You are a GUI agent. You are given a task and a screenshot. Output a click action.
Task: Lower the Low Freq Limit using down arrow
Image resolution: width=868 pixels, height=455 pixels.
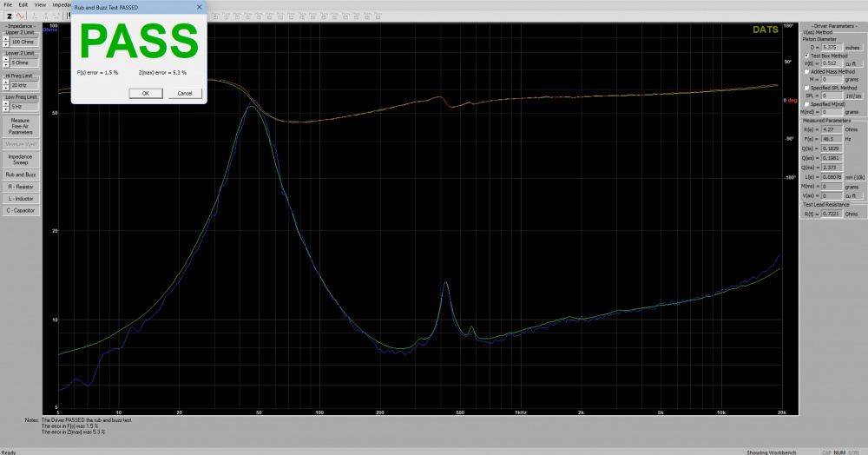[5, 109]
